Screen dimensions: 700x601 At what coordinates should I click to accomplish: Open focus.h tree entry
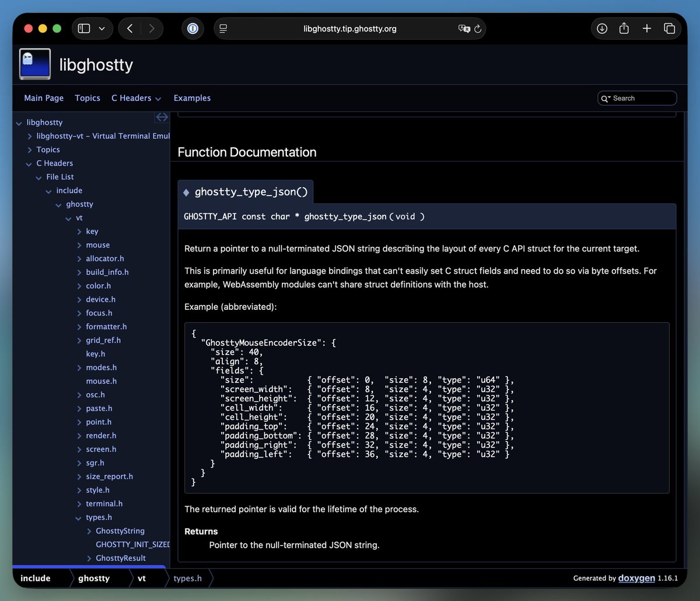click(99, 313)
